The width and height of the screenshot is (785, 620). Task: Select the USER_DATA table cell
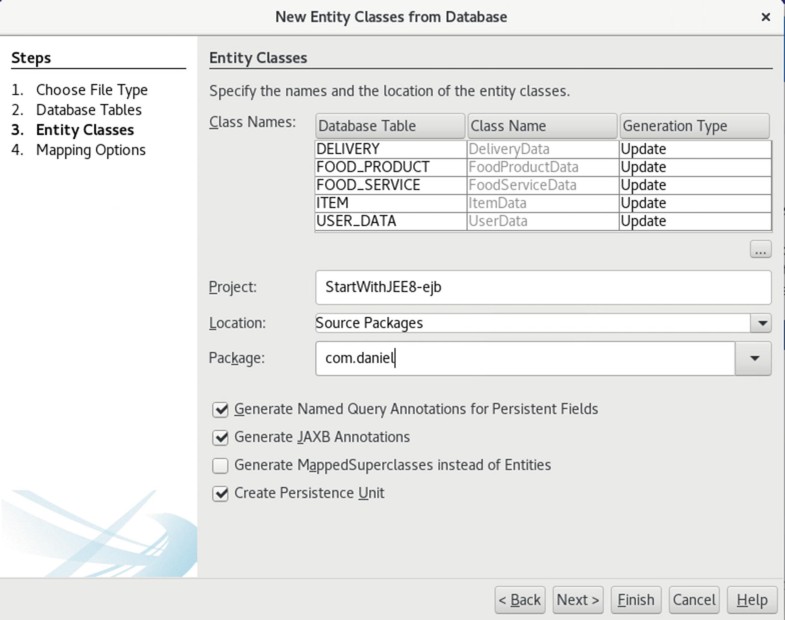(x=391, y=221)
